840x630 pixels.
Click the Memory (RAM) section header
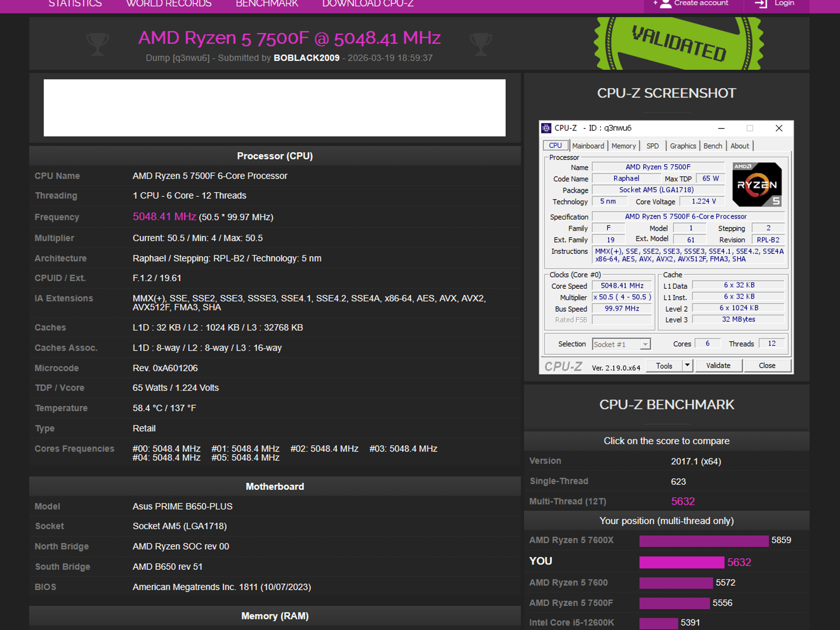tap(275, 616)
